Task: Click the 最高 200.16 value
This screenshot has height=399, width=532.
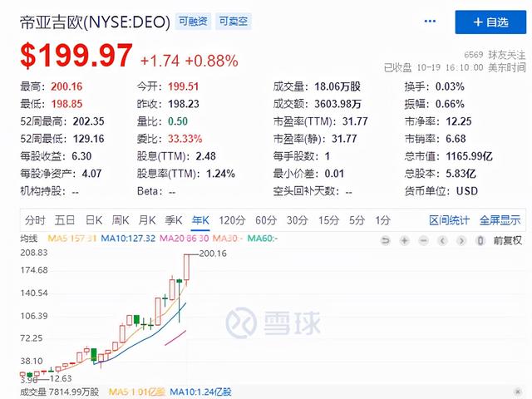Action: coord(66,86)
